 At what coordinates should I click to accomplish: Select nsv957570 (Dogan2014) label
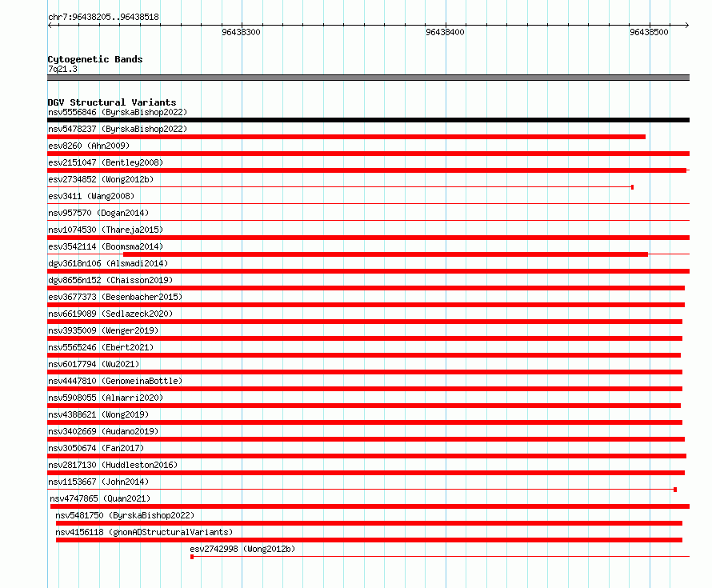98,213
